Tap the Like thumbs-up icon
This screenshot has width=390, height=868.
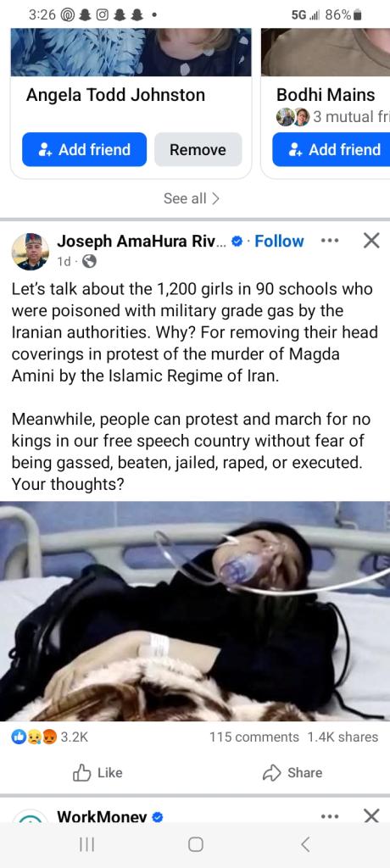click(81, 772)
